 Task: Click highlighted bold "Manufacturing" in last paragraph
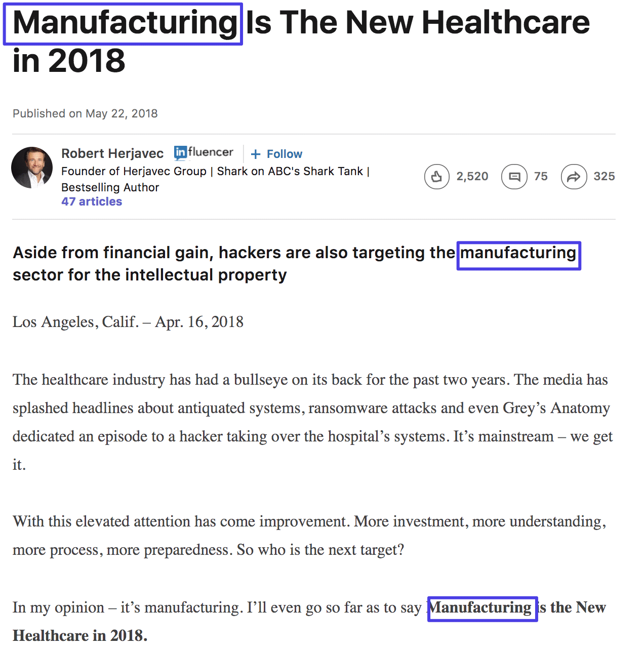click(481, 607)
